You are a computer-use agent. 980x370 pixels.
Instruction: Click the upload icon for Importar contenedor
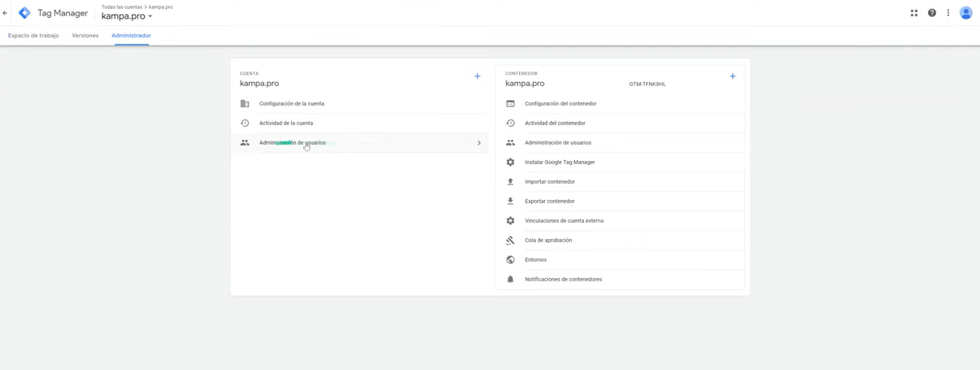pos(511,182)
